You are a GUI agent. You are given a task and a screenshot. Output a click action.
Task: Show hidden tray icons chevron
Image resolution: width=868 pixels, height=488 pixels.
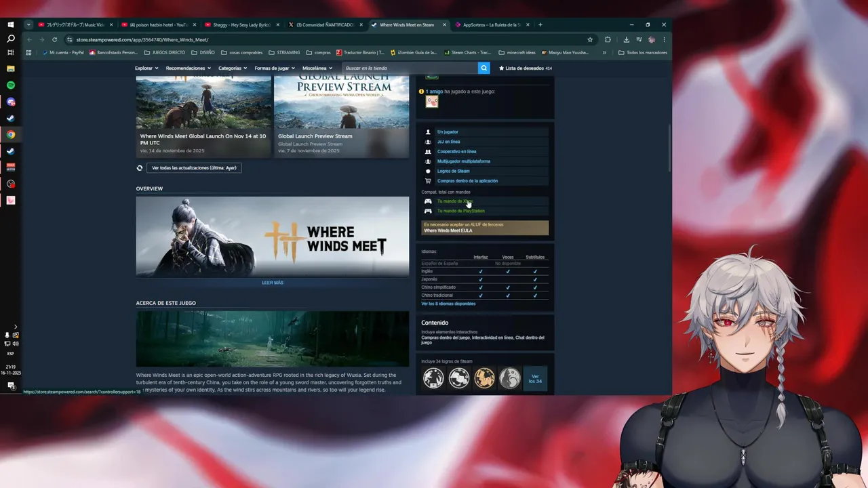pos(16,327)
